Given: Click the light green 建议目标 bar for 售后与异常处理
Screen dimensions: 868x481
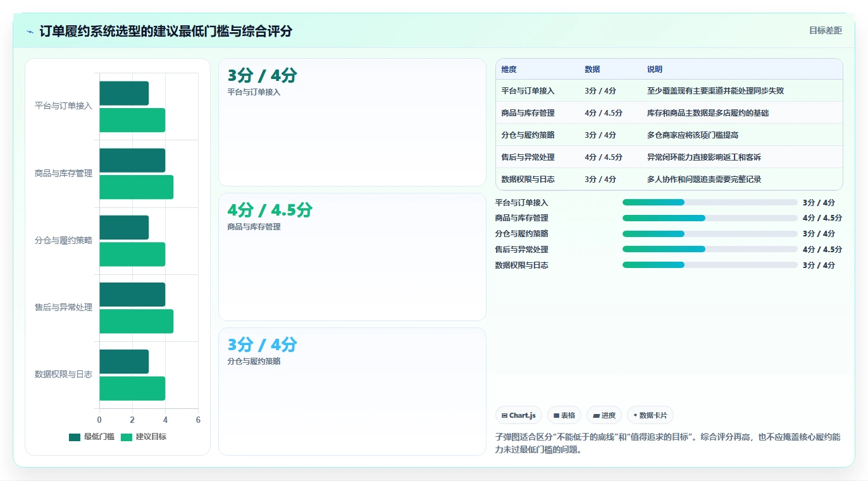Looking at the screenshot, I should [x=136, y=321].
